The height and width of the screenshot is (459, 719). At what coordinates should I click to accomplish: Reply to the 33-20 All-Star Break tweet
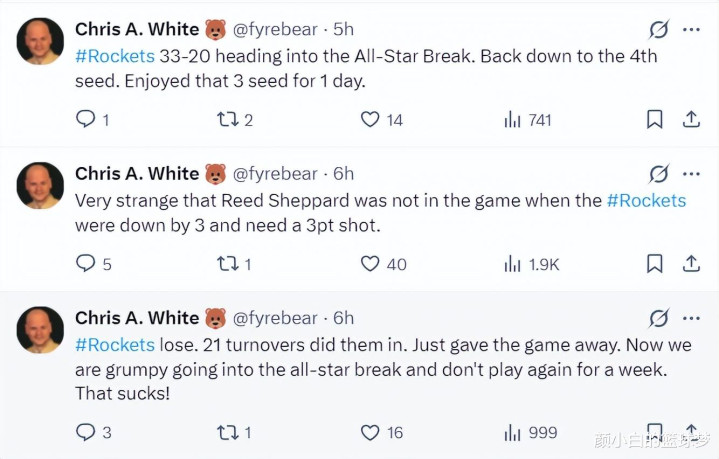pos(86,120)
